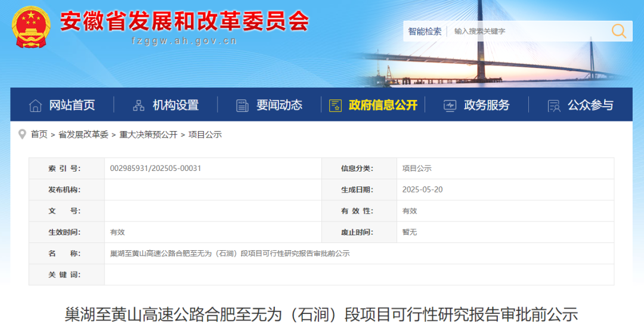Screen dimensions: 644x330
Task: Click the organization chart icon beside 机构设置
Action: coord(138,106)
